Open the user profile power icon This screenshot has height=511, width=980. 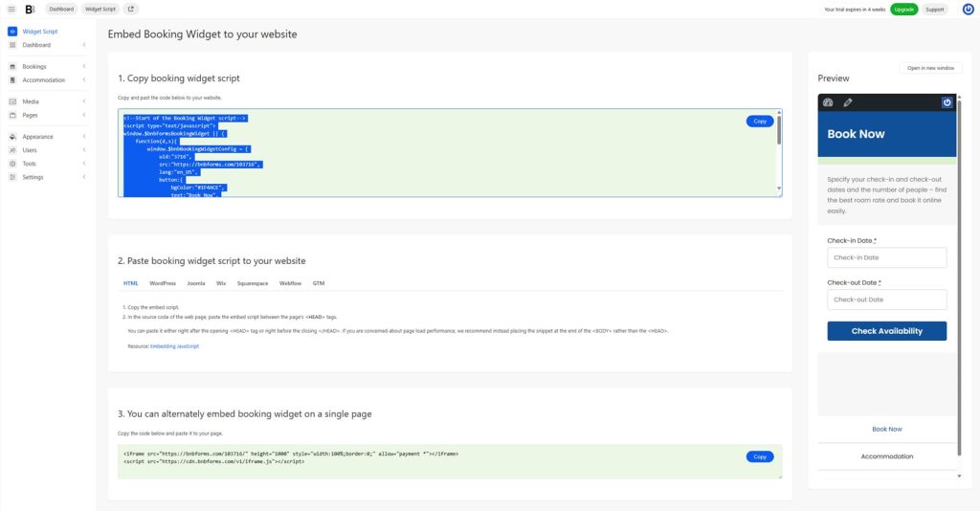[968, 10]
